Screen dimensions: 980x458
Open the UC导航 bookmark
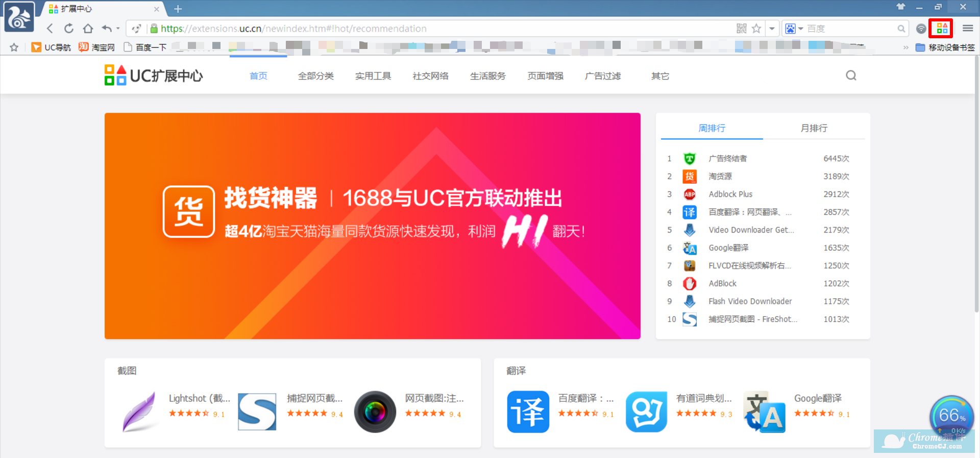click(x=51, y=47)
